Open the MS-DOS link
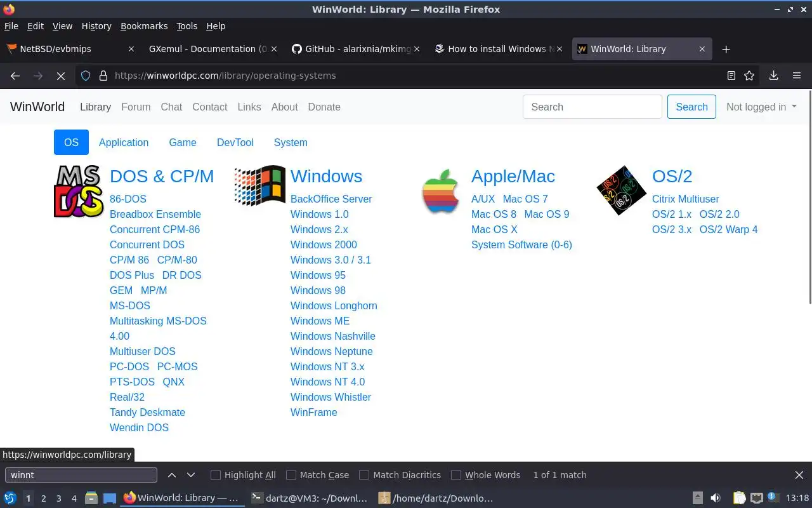Image resolution: width=812 pixels, height=508 pixels. (130, 305)
